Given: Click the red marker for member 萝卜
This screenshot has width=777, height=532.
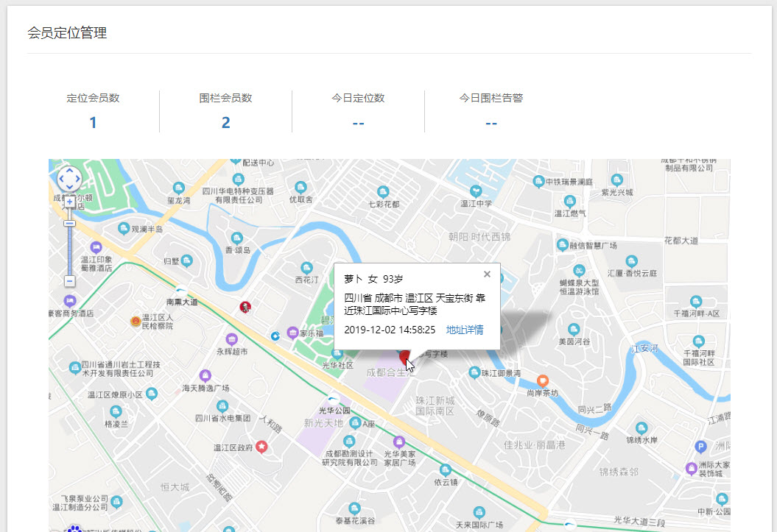Looking at the screenshot, I should click(406, 358).
